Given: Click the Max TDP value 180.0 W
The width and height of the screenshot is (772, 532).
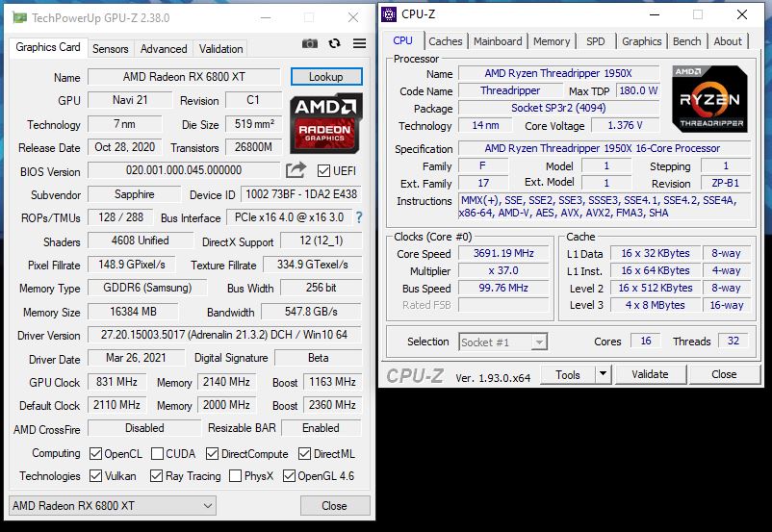Looking at the screenshot, I should coord(638,90).
